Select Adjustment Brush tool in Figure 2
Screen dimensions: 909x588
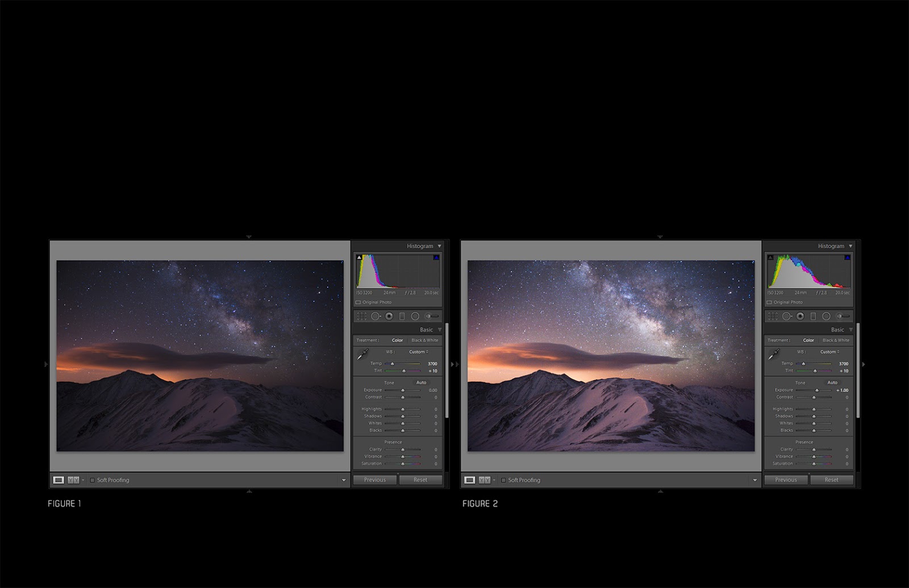coord(843,316)
